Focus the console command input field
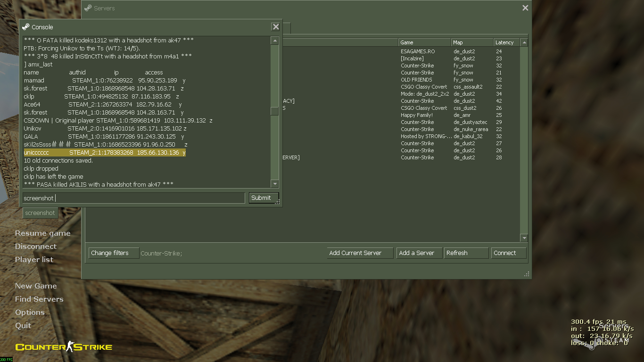Viewport: 644px width, 362px height. click(x=133, y=198)
